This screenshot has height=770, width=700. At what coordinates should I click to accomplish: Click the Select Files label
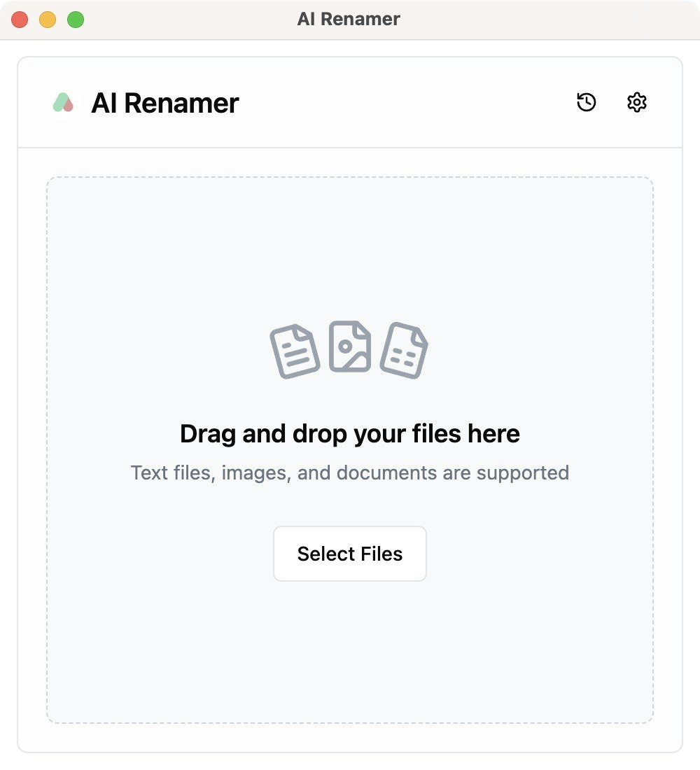[350, 553]
